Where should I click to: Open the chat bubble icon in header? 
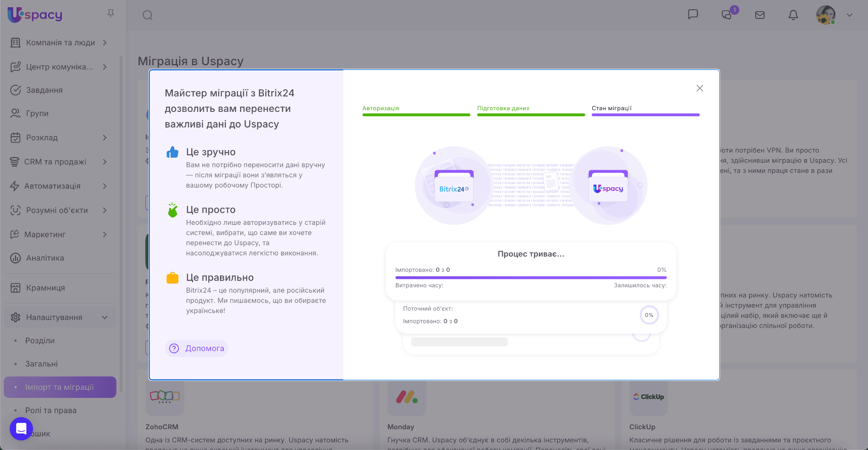693,15
